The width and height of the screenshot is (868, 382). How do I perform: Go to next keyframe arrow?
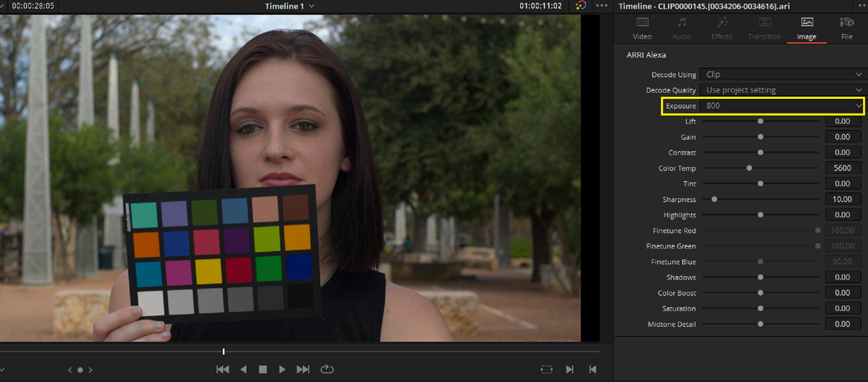point(91,370)
